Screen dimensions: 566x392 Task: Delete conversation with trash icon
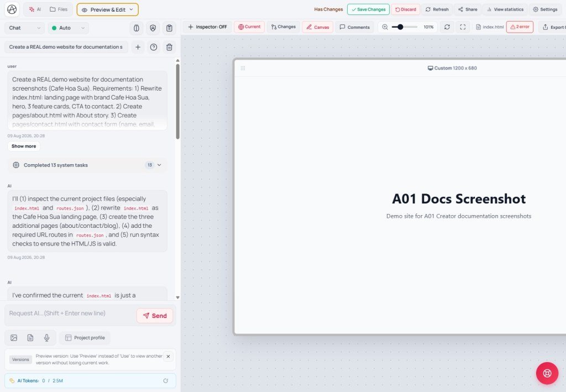click(169, 47)
